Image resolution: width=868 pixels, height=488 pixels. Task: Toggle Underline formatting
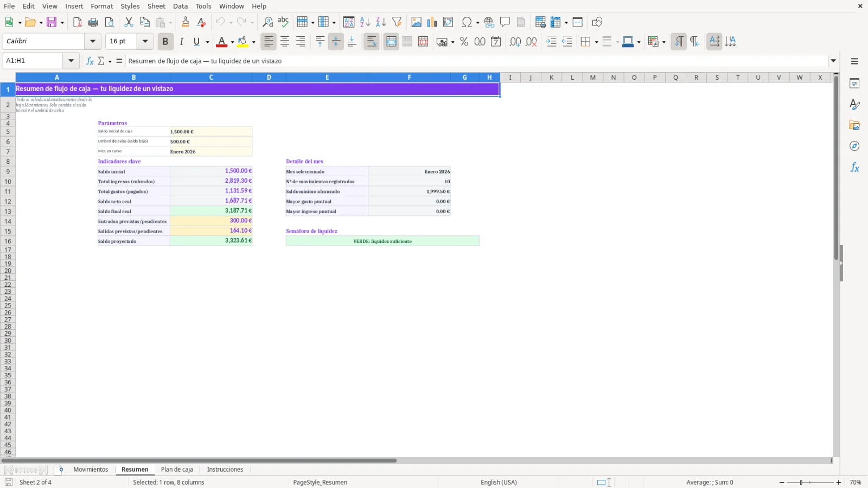pyautogui.click(x=197, y=42)
